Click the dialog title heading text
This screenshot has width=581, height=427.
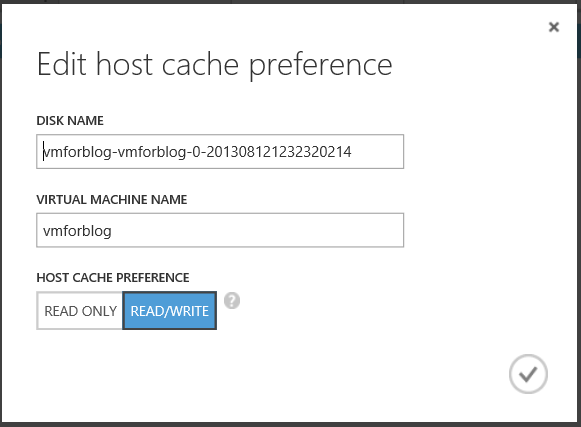215,65
